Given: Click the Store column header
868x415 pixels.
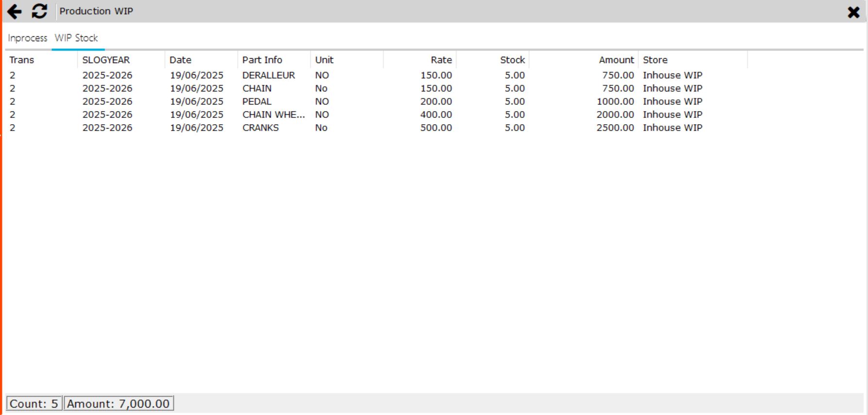Looking at the screenshot, I should click(x=655, y=60).
